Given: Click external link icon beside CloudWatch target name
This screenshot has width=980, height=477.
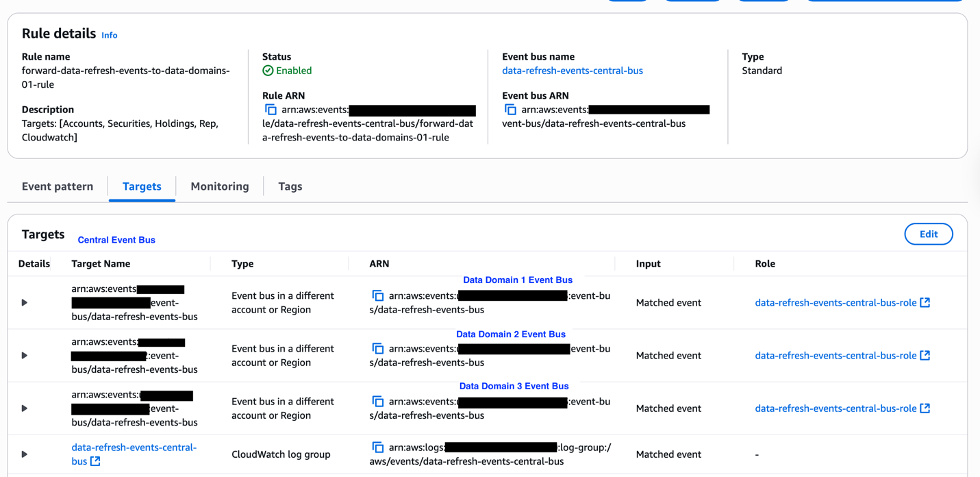Looking at the screenshot, I should (95, 461).
